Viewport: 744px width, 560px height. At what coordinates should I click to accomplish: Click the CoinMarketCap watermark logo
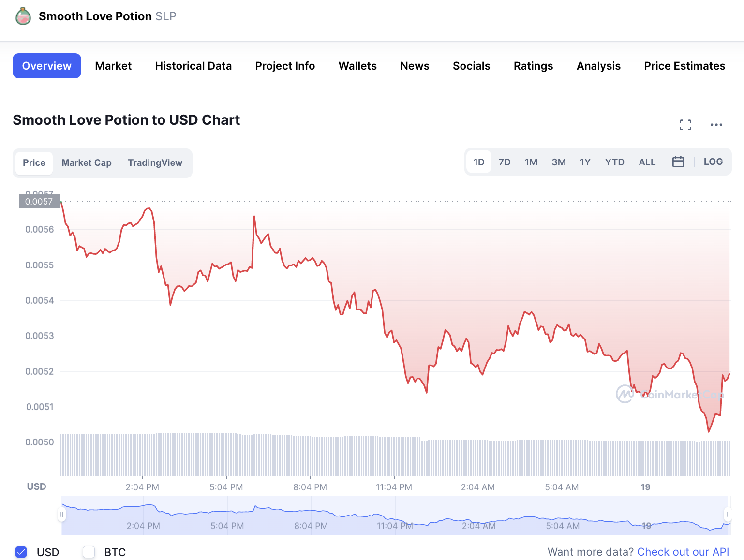point(625,394)
